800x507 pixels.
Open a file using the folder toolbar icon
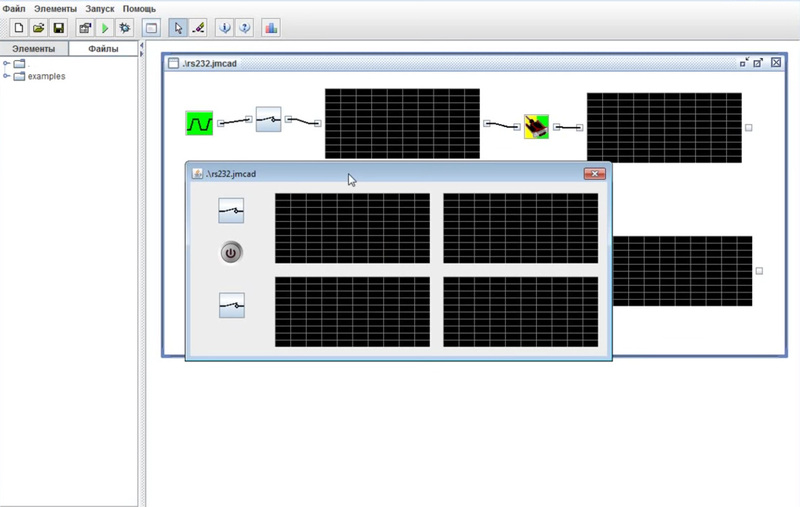[38, 28]
